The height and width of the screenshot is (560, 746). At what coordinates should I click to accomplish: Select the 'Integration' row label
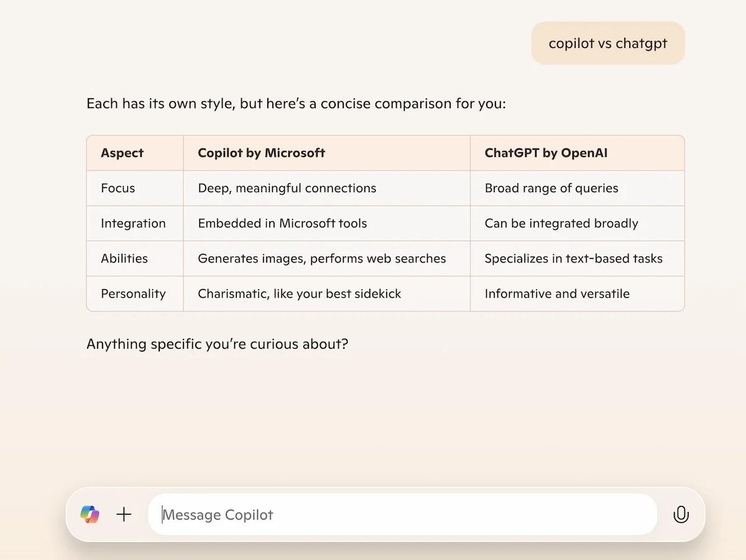[134, 224]
